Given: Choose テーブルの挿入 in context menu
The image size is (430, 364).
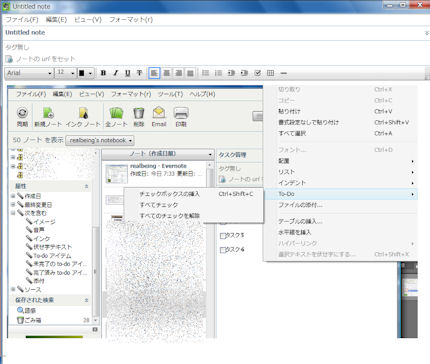Looking at the screenshot, I should (x=340, y=221).
